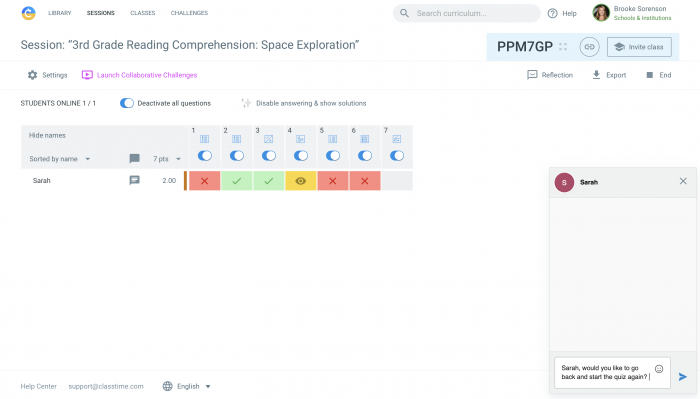Open Sarah's chat message icon in row

point(134,180)
